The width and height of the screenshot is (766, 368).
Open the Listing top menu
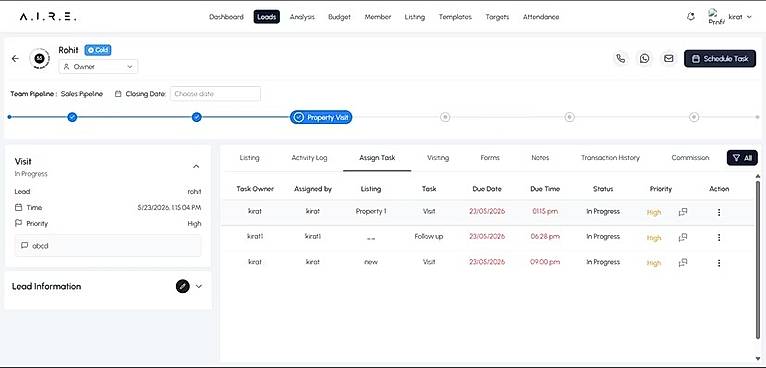click(415, 17)
